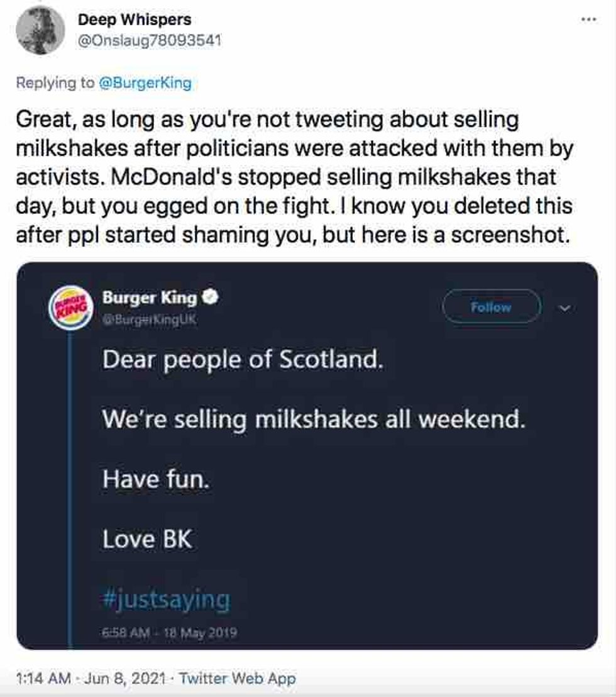Click the 'Have fun.' line
Viewport: 616px width, 697px height.
155,479
